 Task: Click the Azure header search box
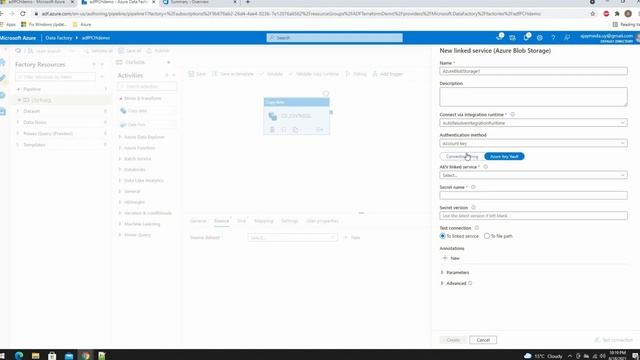(334, 38)
